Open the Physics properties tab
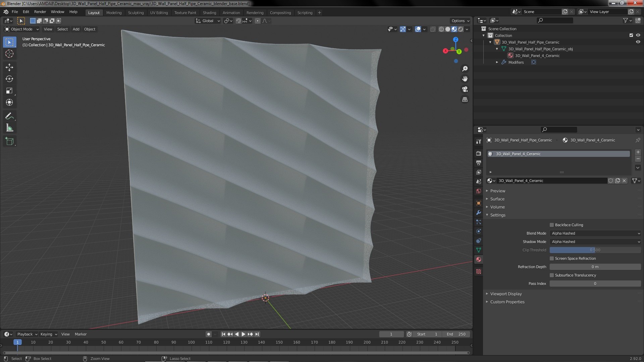Viewport: 644px width, 362px height. pos(479,231)
